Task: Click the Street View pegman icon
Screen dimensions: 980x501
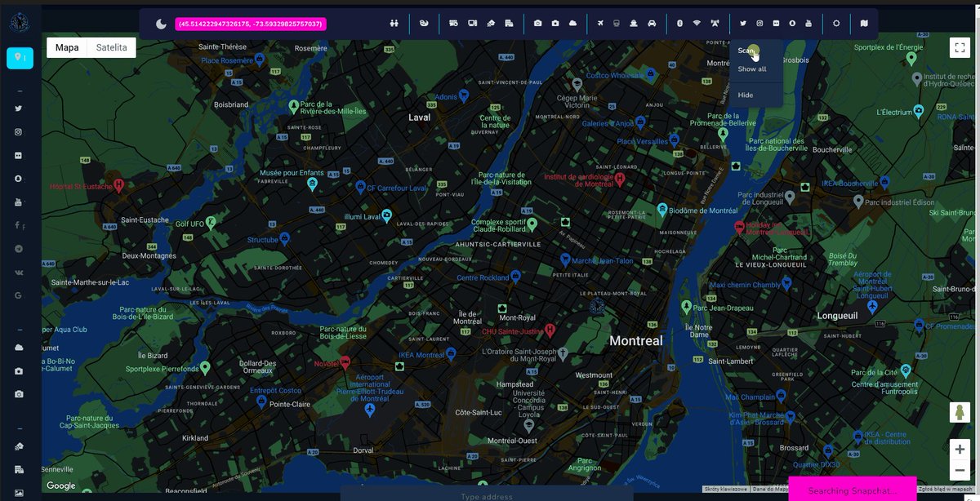Action: click(x=960, y=413)
